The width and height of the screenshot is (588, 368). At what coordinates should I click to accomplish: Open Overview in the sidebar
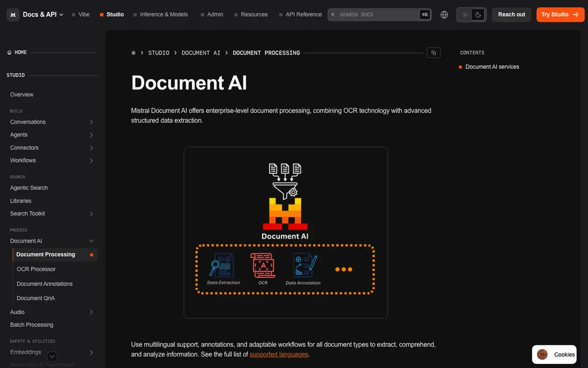22,95
